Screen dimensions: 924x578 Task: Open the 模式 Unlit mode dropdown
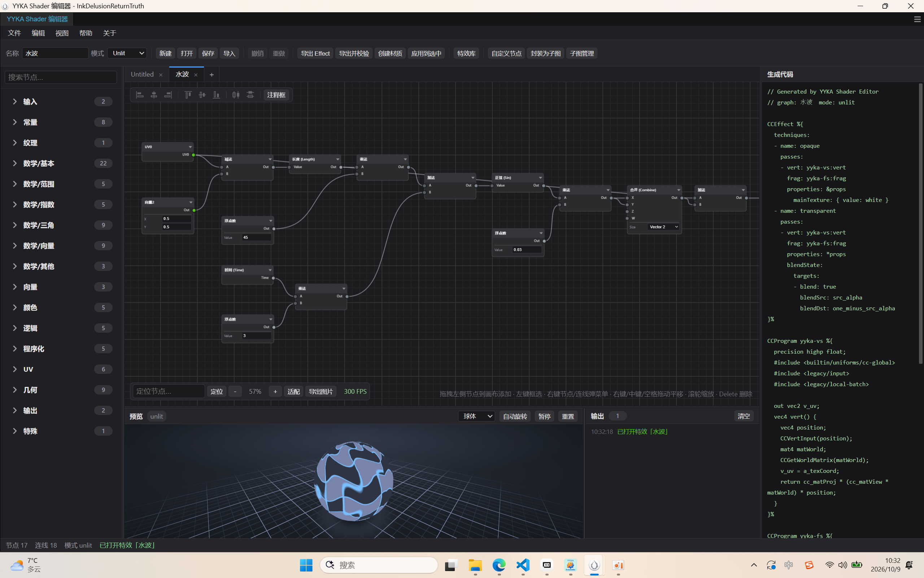pyautogui.click(x=127, y=53)
